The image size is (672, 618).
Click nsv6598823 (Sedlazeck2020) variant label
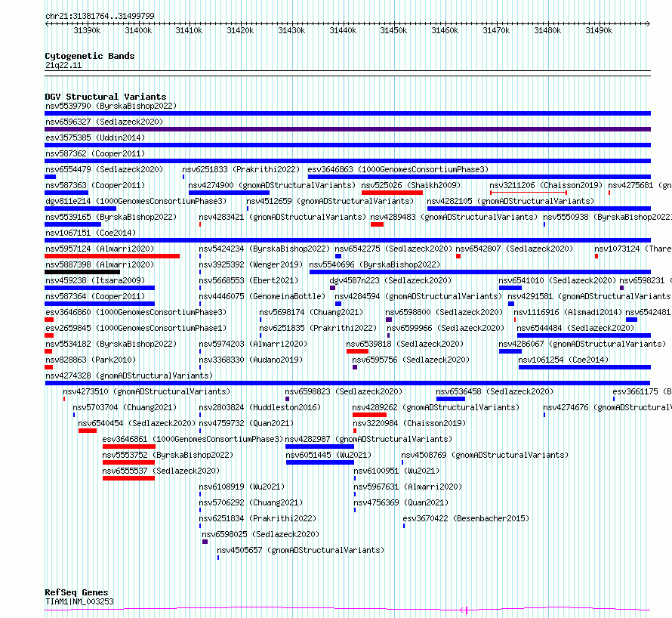pyautogui.click(x=344, y=391)
